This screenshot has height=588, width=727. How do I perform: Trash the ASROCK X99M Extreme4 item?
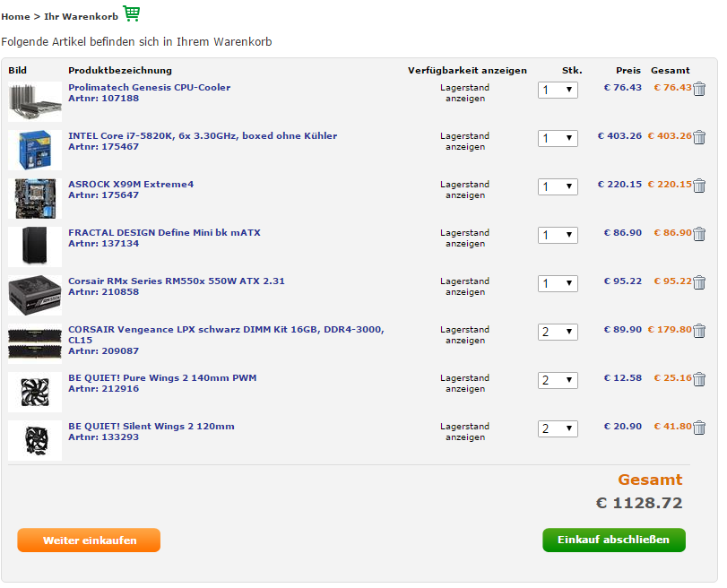[699, 186]
